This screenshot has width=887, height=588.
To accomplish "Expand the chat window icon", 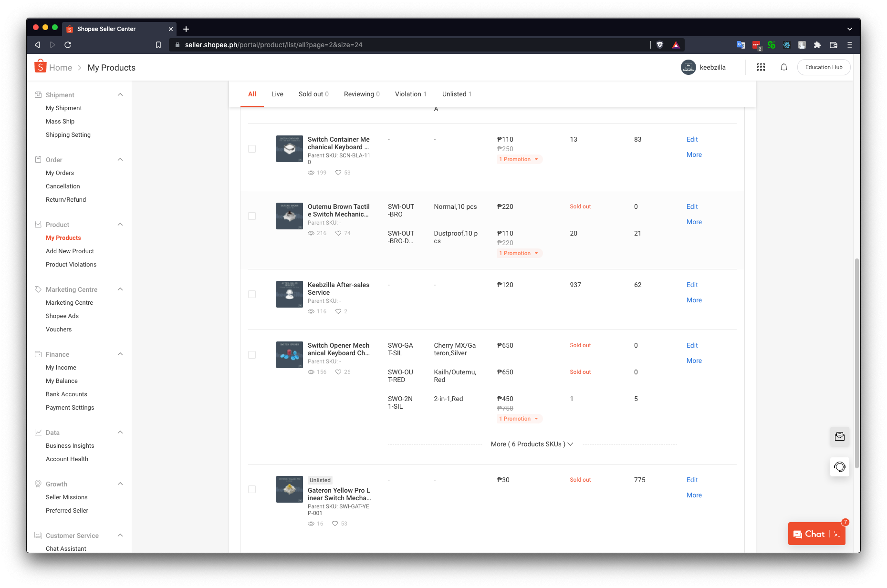I will coord(837,534).
